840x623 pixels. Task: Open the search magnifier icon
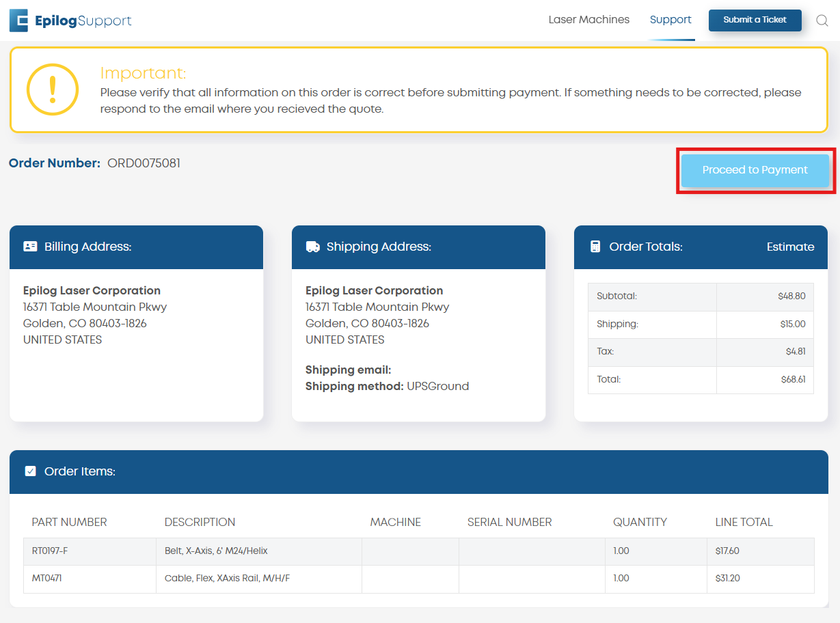pyautogui.click(x=822, y=20)
